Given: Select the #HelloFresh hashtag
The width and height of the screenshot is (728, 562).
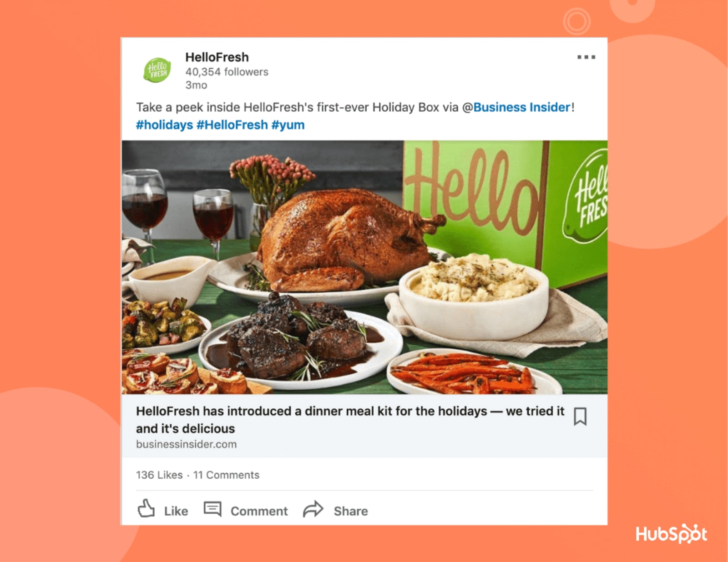Looking at the screenshot, I should [x=232, y=125].
